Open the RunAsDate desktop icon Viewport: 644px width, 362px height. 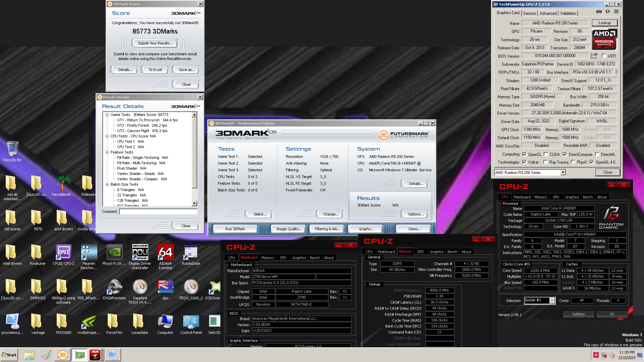[191, 255]
